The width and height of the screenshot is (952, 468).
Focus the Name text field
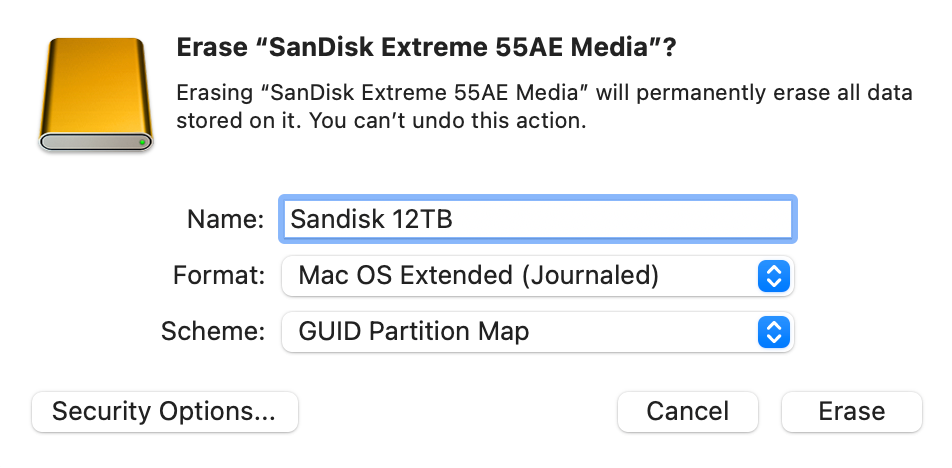click(x=538, y=219)
